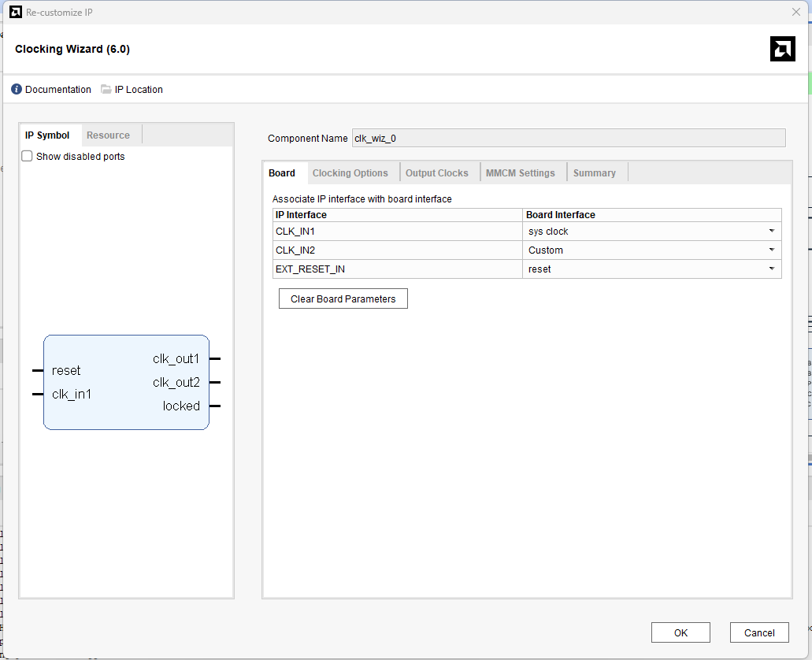
Task: Click the AMD logo in the header
Action: click(782, 49)
